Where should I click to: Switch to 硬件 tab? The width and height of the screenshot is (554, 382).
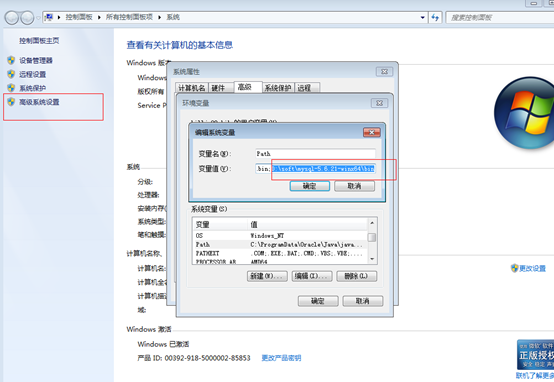tap(221, 88)
